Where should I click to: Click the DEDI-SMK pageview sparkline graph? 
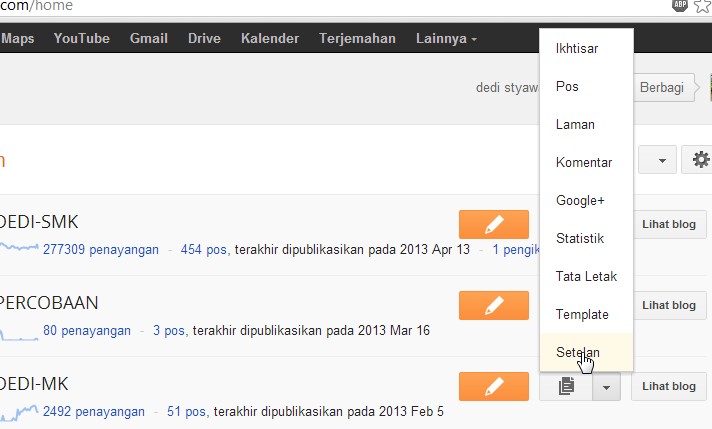point(19,248)
